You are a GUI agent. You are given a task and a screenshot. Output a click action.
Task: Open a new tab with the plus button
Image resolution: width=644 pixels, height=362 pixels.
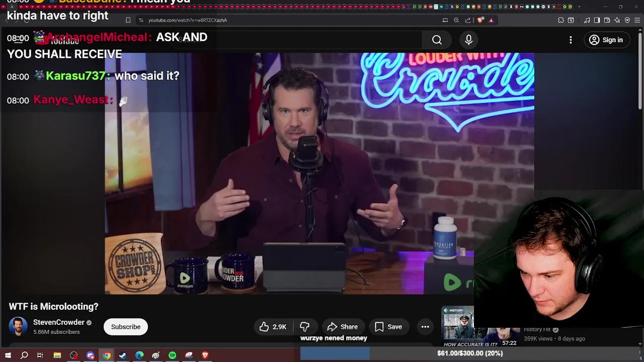(x=579, y=7)
